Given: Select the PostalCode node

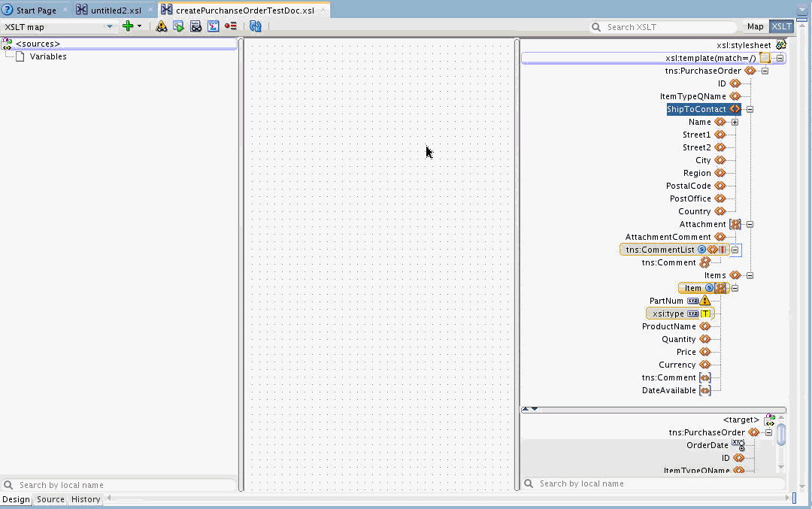Looking at the screenshot, I should (x=688, y=186).
